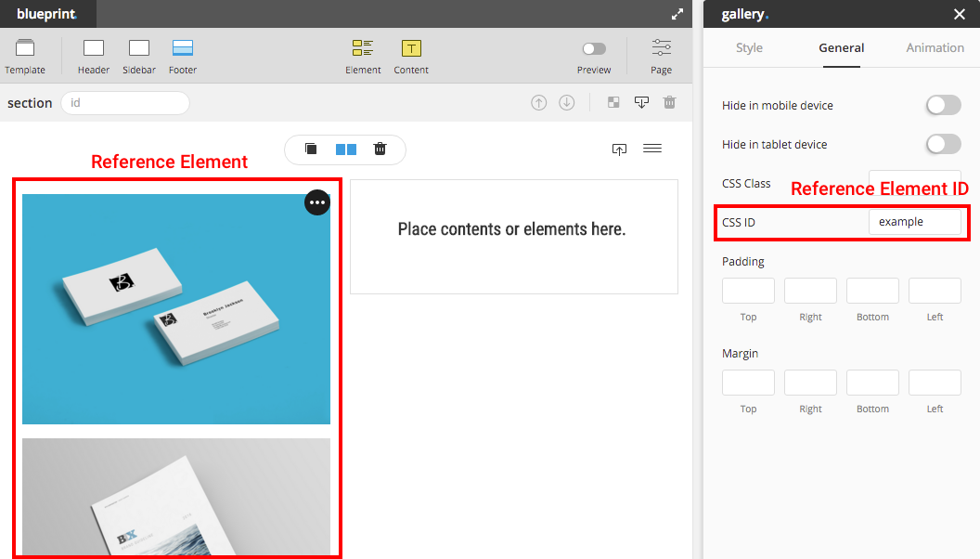The height and width of the screenshot is (559, 980).
Task: Delete the section with trash icon
Action: 669,102
